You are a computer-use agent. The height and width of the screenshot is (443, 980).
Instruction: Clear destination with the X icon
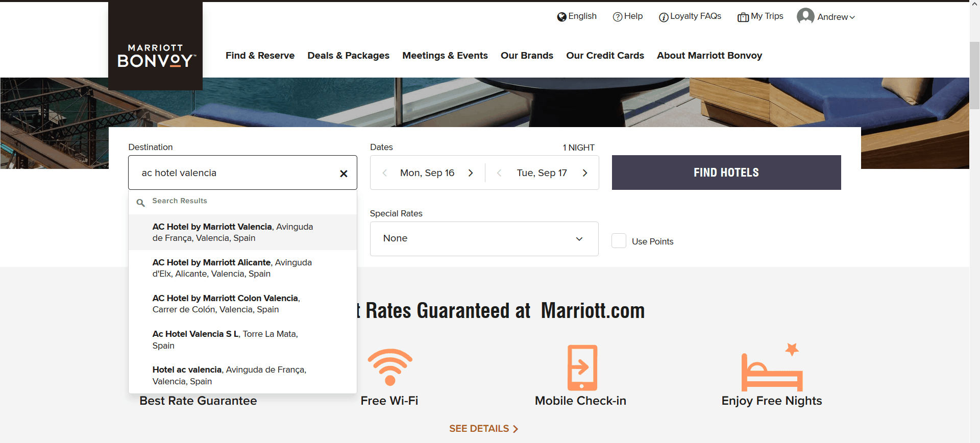pyautogui.click(x=344, y=174)
